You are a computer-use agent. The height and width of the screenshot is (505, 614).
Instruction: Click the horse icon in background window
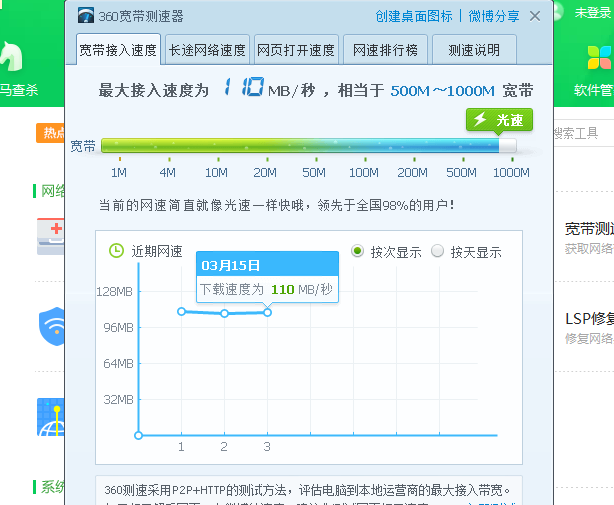coord(11,56)
